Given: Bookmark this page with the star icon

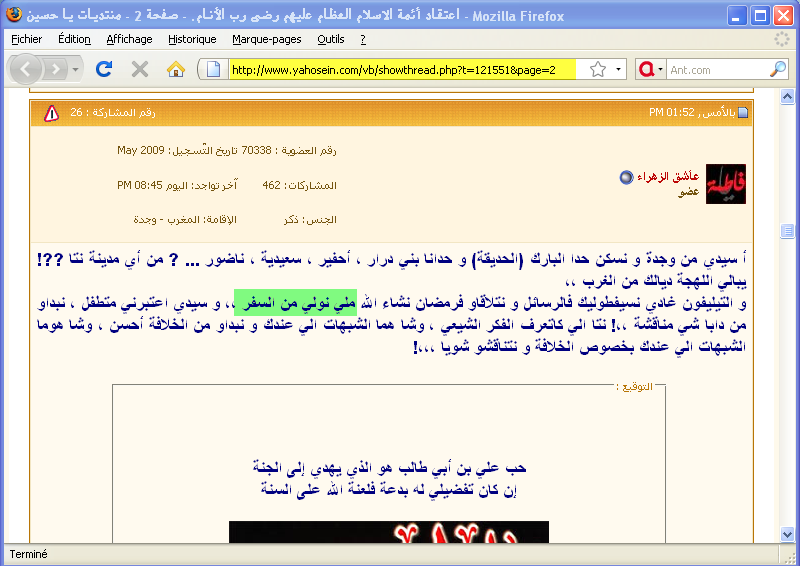Looking at the screenshot, I should [x=597, y=69].
